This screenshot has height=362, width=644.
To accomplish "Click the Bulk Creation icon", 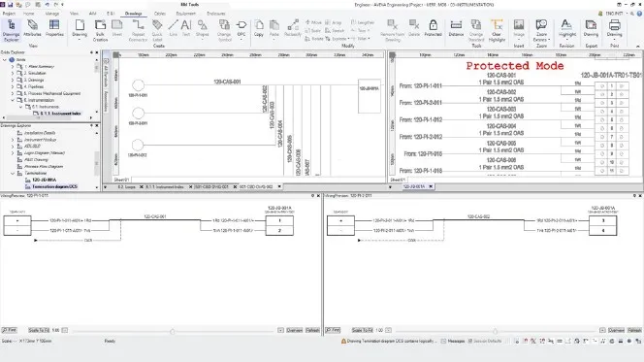I will point(100,30).
